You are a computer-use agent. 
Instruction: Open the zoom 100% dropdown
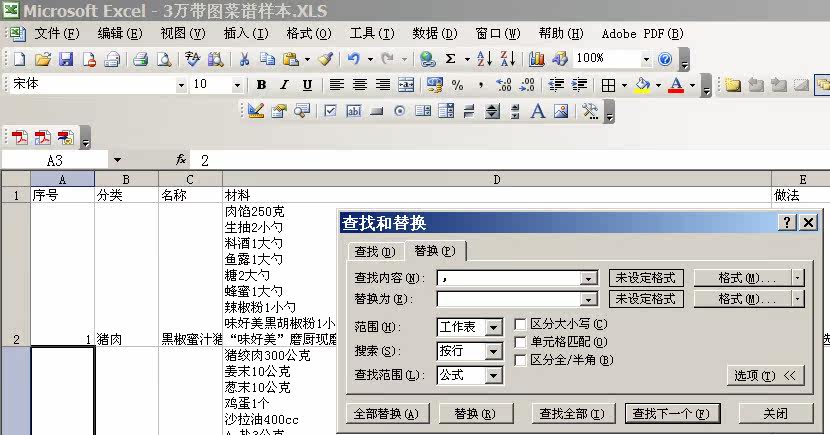click(646, 59)
